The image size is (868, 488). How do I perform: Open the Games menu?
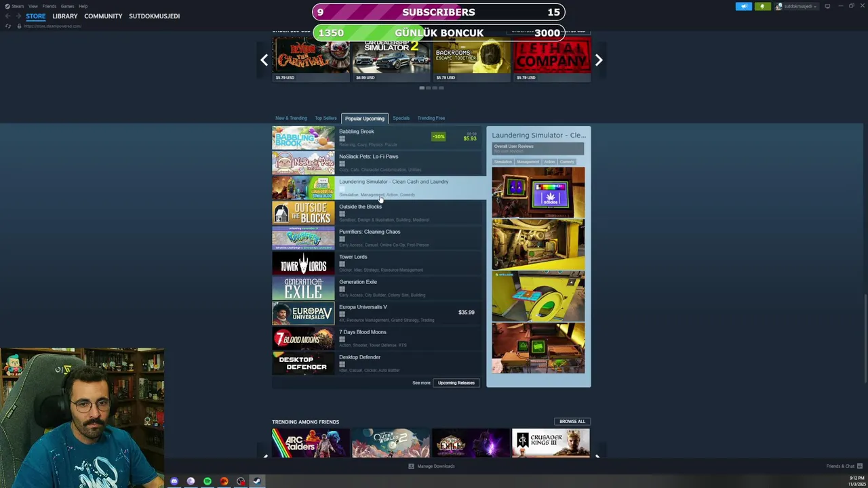(x=67, y=6)
